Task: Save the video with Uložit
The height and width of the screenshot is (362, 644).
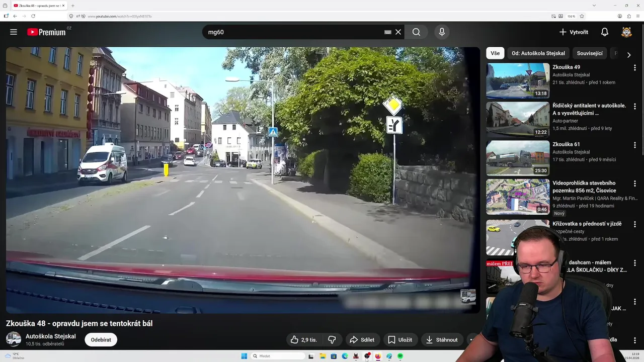Action: coord(400,340)
